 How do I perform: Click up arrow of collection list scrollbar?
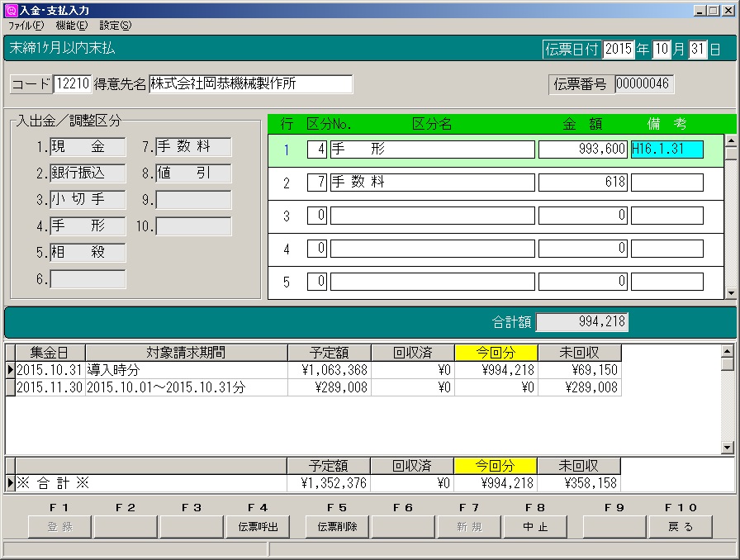[x=728, y=351]
